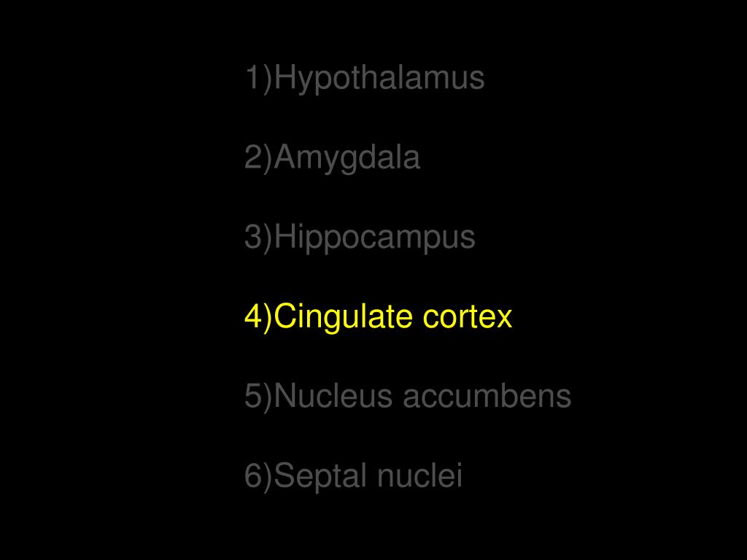Click the number 2 before Amygdala
This screenshot has height=560, width=747.
253,157
